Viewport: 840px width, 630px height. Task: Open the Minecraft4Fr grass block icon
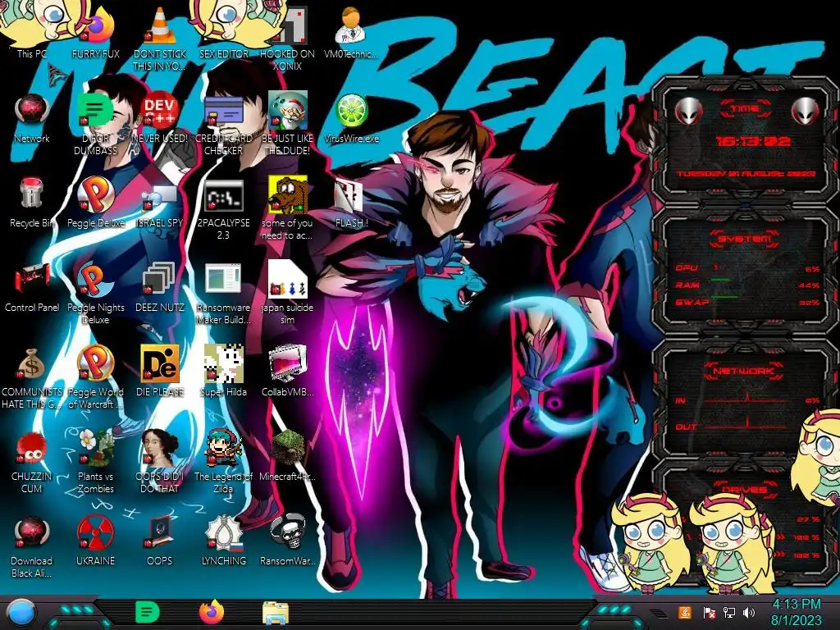(287, 456)
